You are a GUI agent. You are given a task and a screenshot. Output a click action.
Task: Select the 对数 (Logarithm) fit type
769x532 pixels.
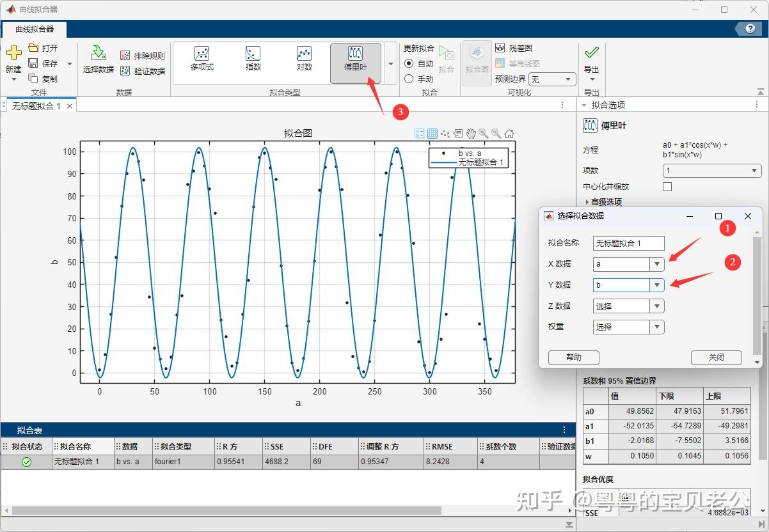[304, 61]
